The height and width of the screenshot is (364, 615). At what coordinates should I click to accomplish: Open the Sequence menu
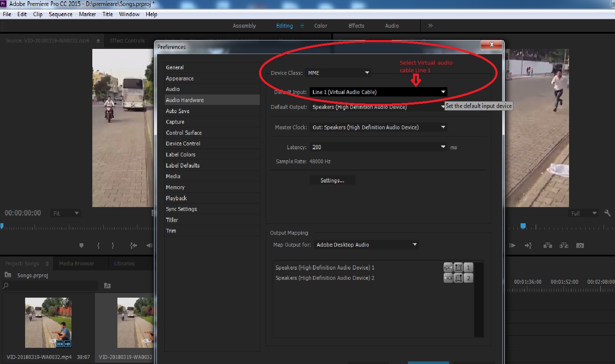coord(60,14)
